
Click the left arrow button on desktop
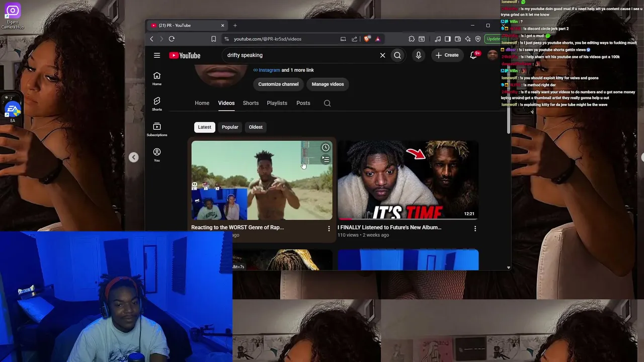[x=133, y=158]
